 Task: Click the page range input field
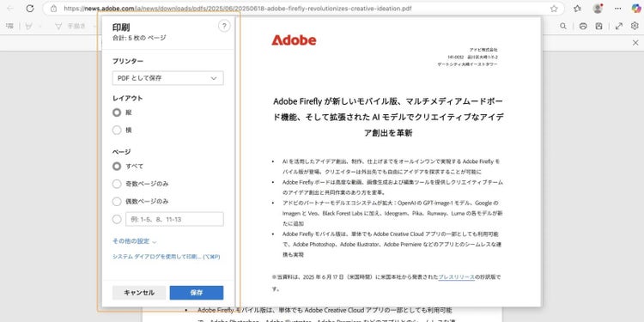174,219
